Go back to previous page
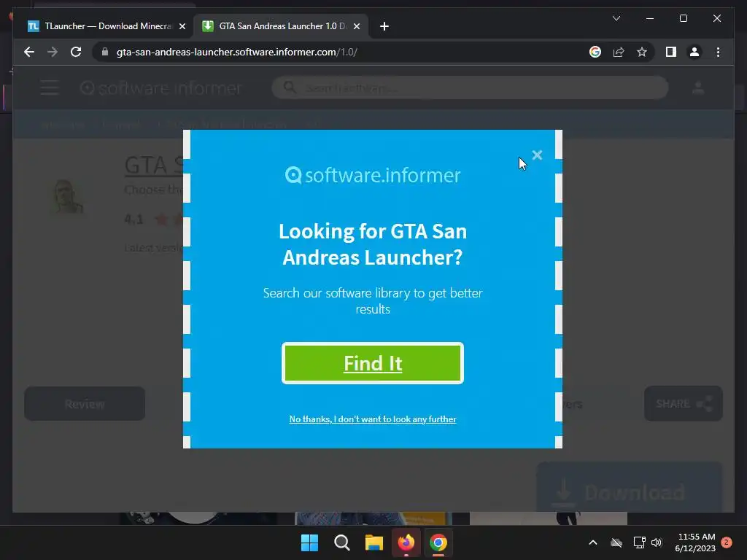Viewport: 747px width, 560px height. pos(29,52)
